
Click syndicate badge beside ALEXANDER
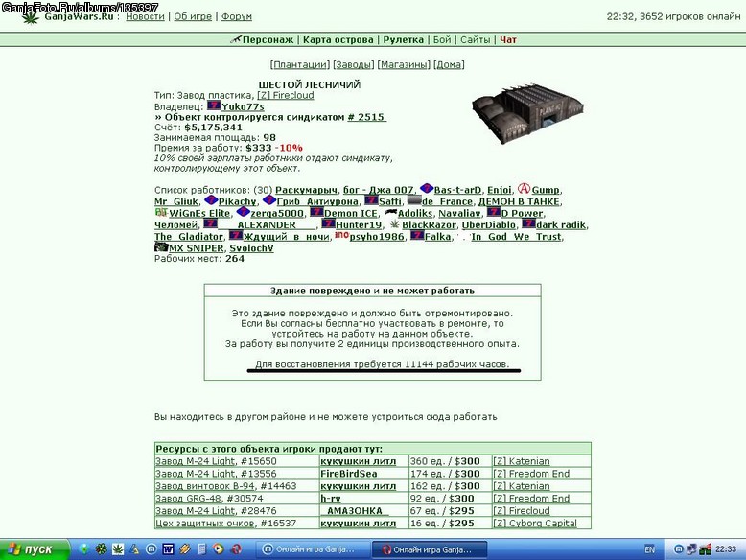pos(211,223)
